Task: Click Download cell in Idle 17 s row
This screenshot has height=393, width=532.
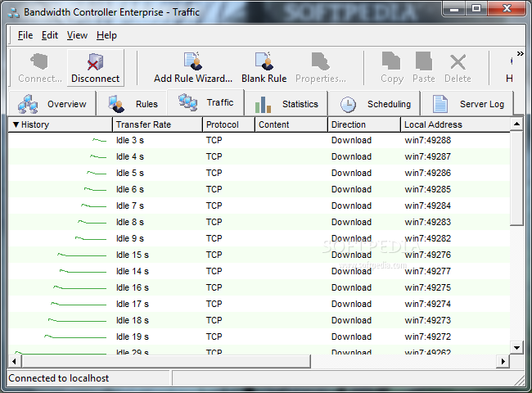Action: tap(351, 304)
